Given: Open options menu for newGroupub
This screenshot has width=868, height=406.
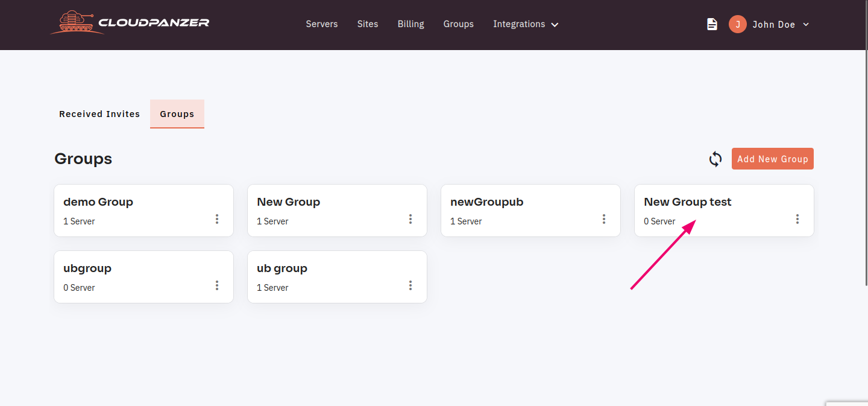Looking at the screenshot, I should pyautogui.click(x=604, y=219).
